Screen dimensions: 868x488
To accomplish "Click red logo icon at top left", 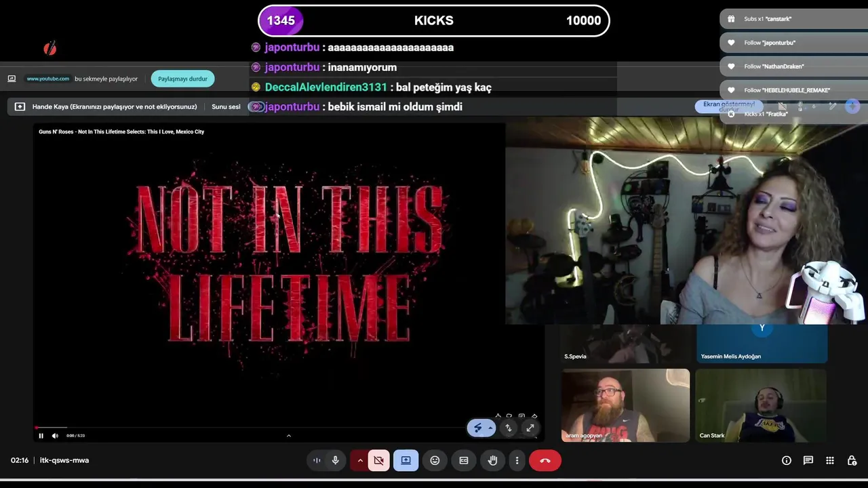I will (x=50, y=48).
